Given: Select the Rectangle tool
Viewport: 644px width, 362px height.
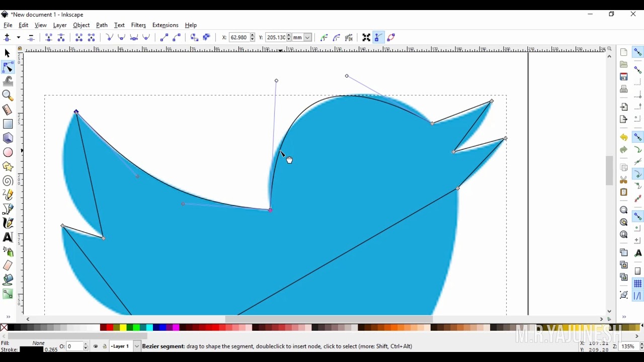Looking at the screenshot, I should pos(8,124).
